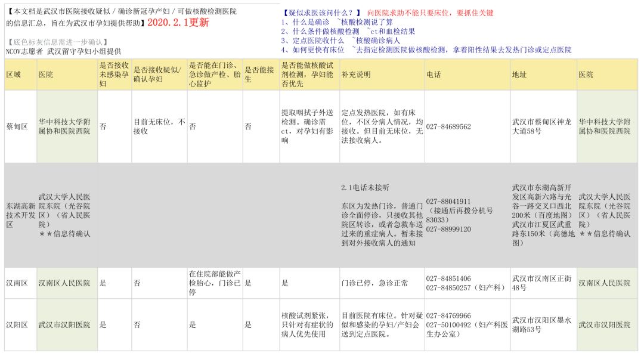Viewport: 644px width, 356px height.
Task: Click the 是否能接生 header cell
Action: tap(261, 75)
